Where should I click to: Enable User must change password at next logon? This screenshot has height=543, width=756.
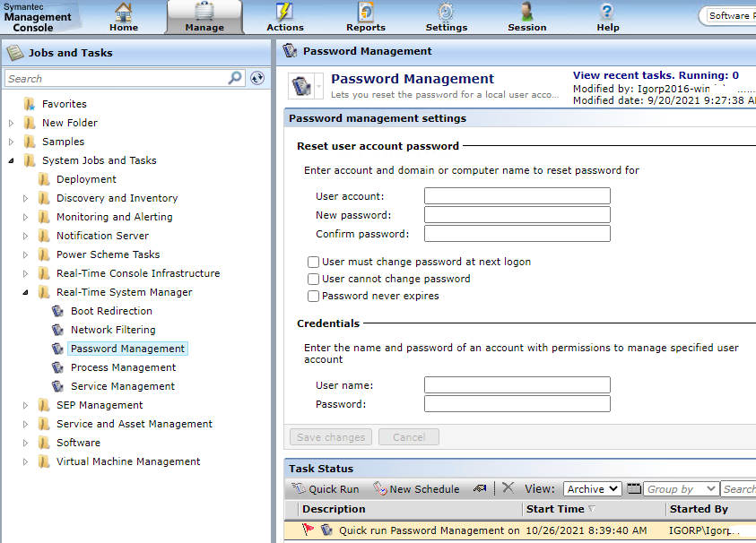pyautogui.click(x=313, y=262)
